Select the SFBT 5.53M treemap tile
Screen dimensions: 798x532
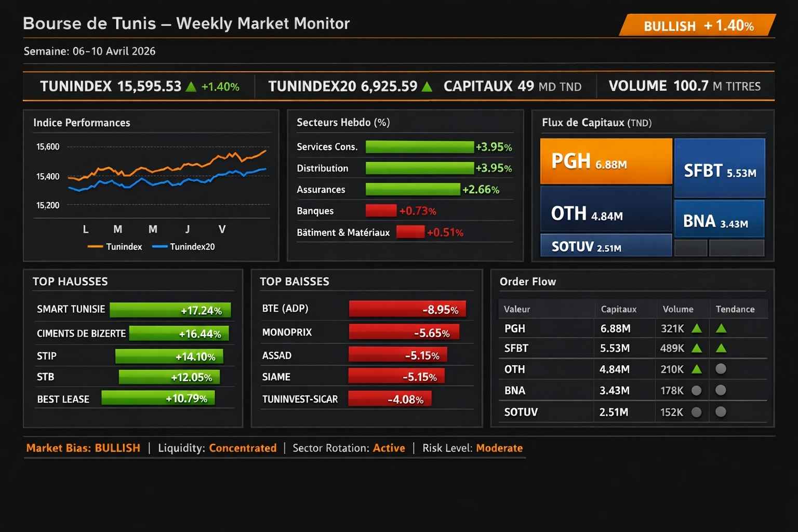[720, 168]
